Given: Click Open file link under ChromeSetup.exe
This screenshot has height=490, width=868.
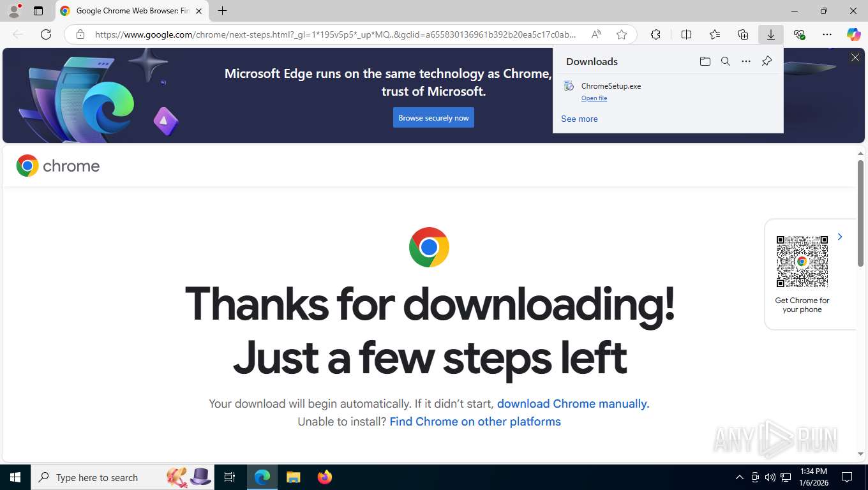Looking at the screenshot, I should 594,98.
